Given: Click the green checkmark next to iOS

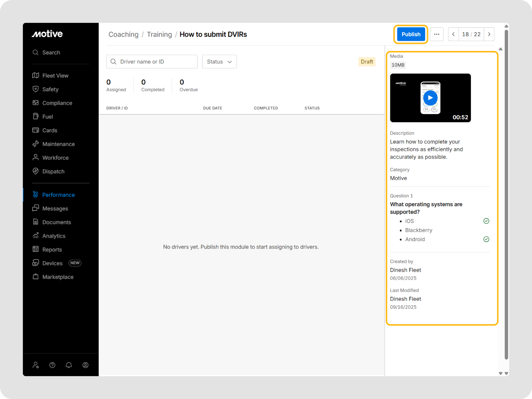Looking at the screenshot, I should 486,221.
